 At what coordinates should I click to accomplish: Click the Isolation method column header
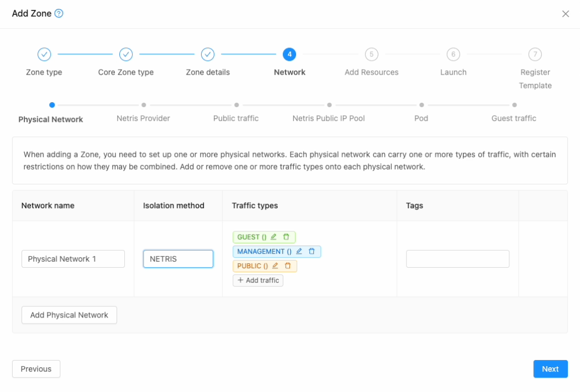173,205
